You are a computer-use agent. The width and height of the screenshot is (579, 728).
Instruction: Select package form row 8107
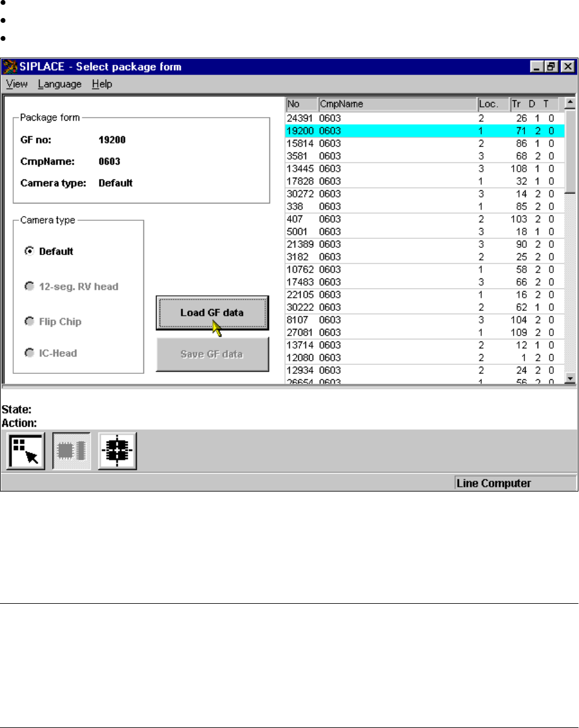[x=425, y=320]
